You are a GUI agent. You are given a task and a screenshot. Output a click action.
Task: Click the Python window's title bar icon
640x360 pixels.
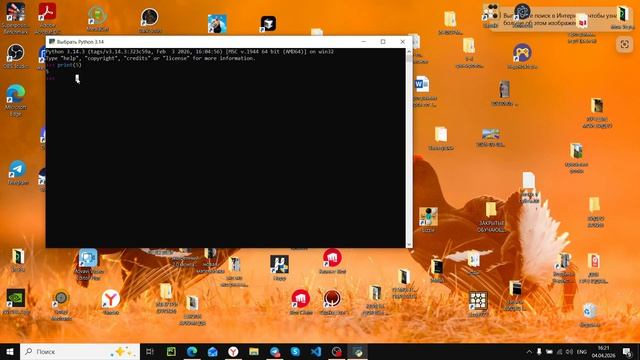tap(52, 42)
